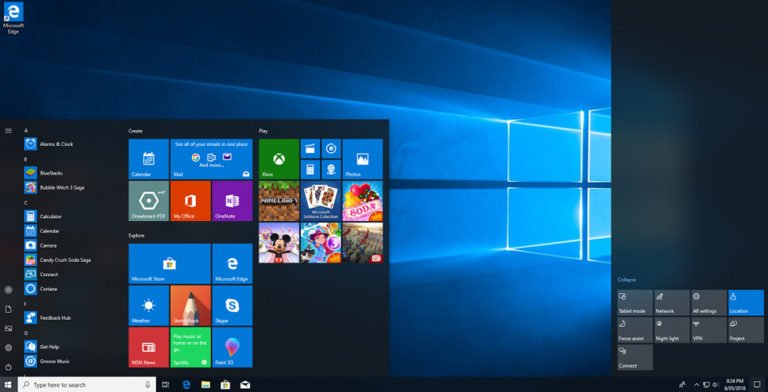Open File Explorer from the taskbar
The height and width of the screenshot is (392, 768).
(206, 385)
